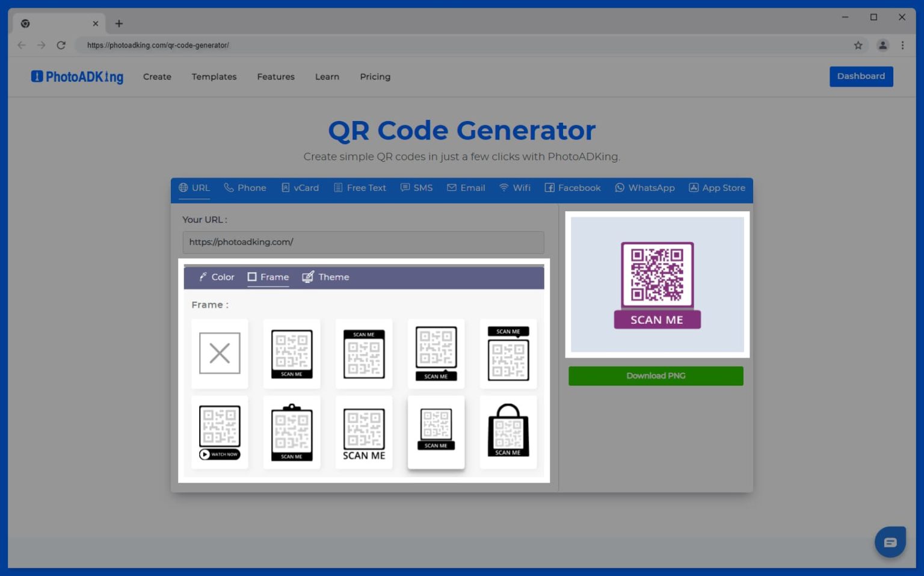This screenshot has width=924, height=576.
Task: Click the vCard tab icon
Action: coord(285,188)
